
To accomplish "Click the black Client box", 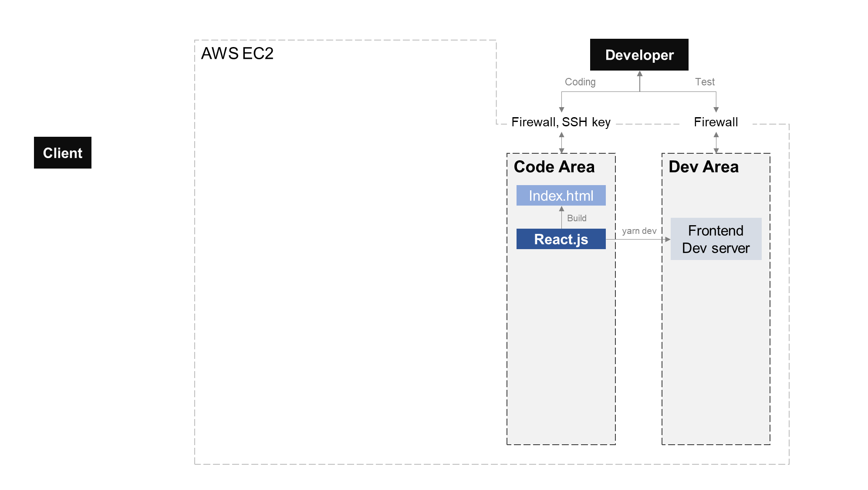I will pyautogui.click(x=63, y=153).
